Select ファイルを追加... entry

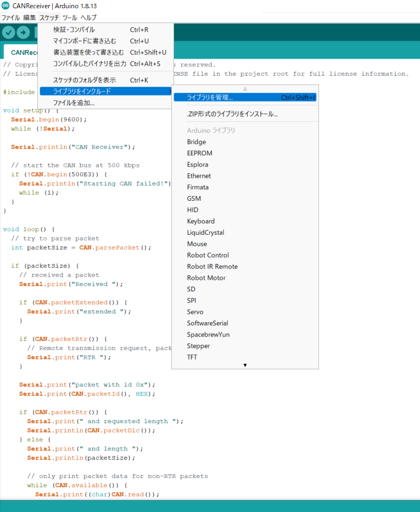[x=106, y=103]
